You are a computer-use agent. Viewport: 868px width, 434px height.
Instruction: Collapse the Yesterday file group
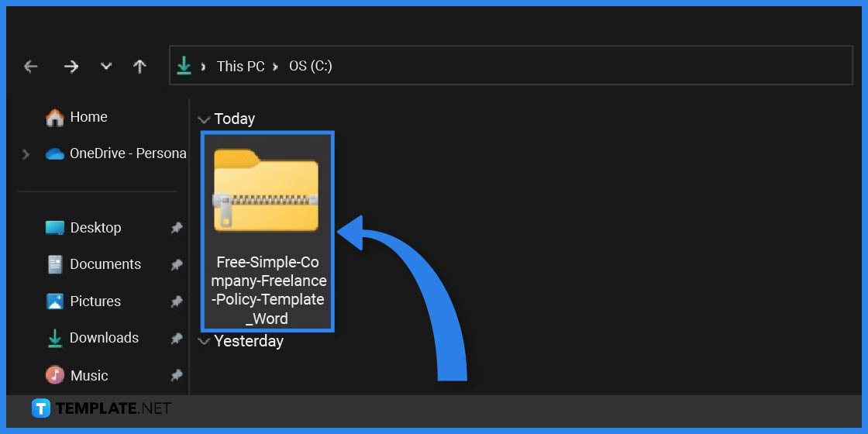point(204,341)
